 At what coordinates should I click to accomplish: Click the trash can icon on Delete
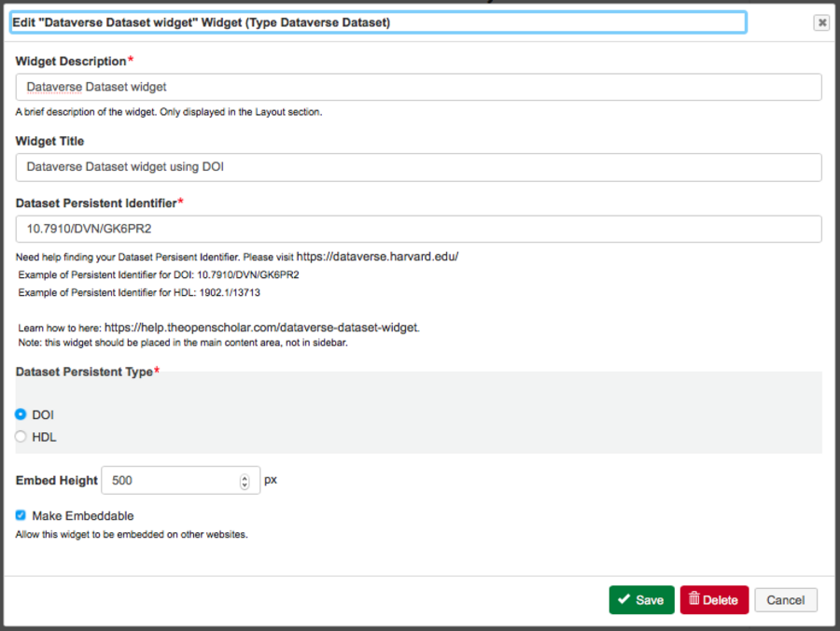[x=694, y=600]
